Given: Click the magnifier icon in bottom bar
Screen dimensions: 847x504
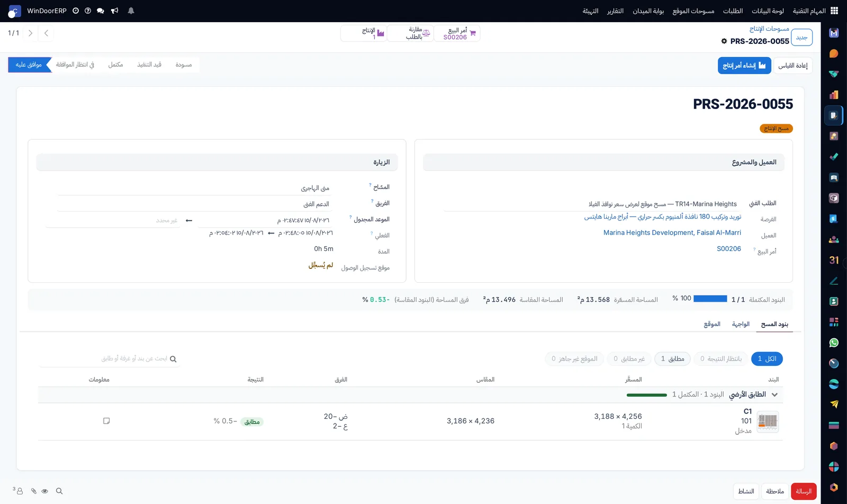Looking at the screenshot, I should 59,491.
